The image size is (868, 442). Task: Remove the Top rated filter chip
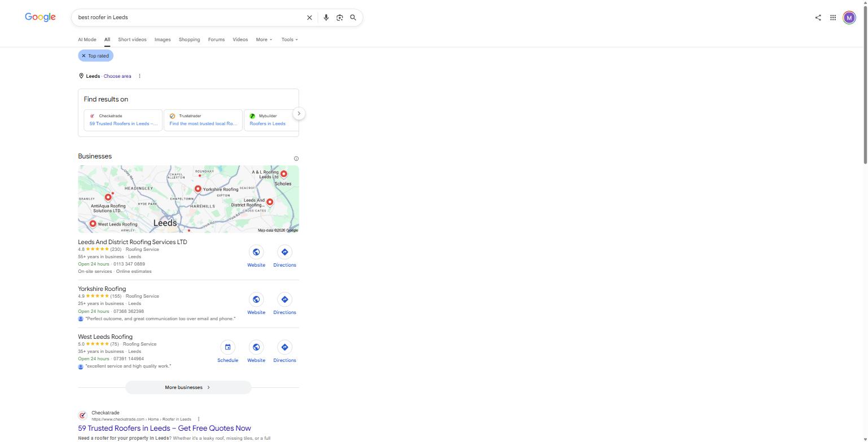coord(84,56)
